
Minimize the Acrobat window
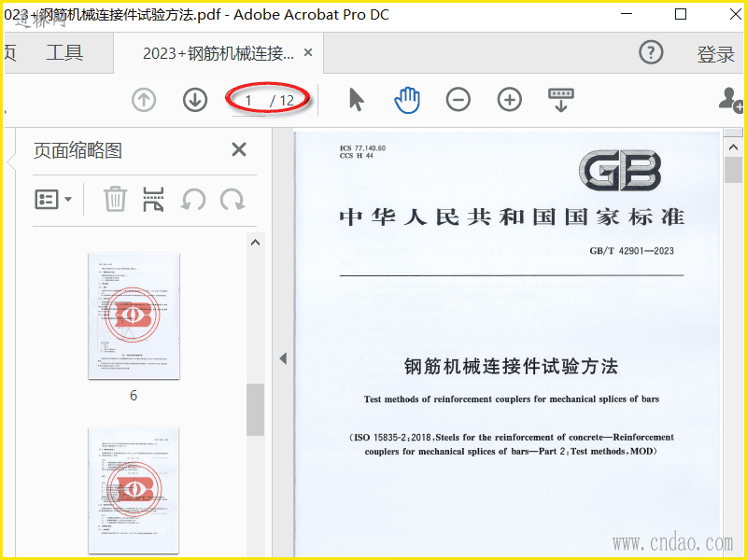(x=627, y=14)
